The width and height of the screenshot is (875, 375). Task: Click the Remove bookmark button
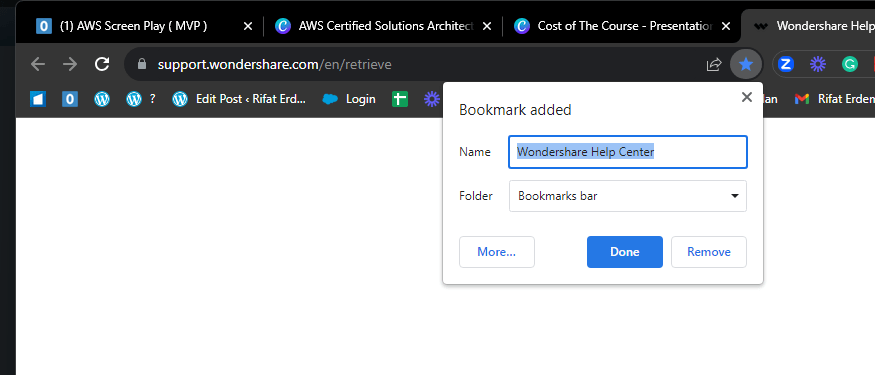(x=709, y=252)
